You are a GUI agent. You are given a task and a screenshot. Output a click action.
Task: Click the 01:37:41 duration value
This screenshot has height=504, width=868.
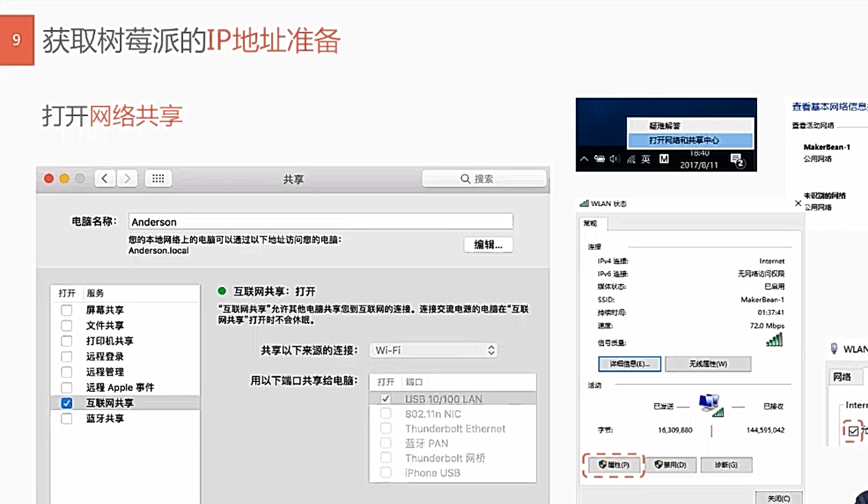[771, 313]
